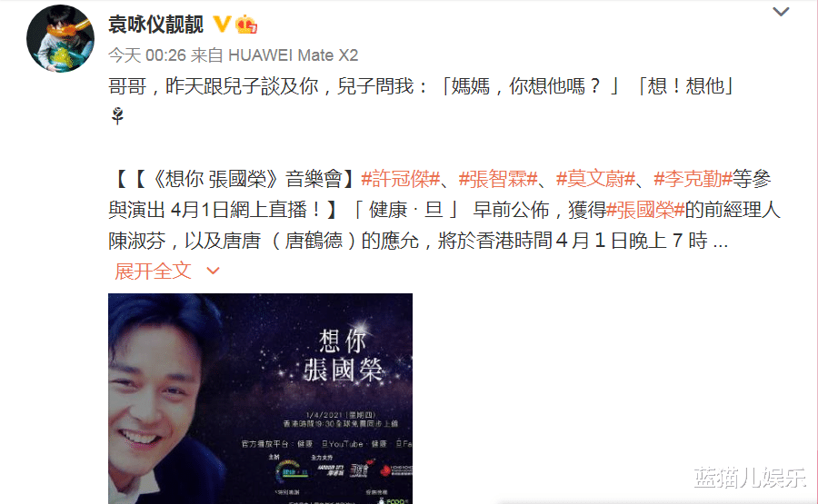Screen dimensions: 818x504
Task: Open the #許冠傑# hashtag
Action: (x=401, y=179)
